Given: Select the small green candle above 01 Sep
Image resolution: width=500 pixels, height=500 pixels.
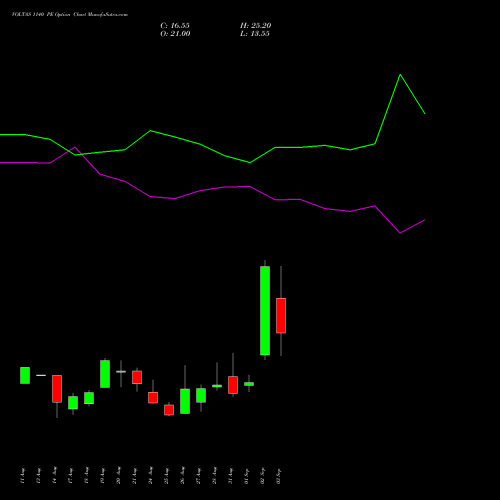Looking at the screenshot, I should [x=249, y=384].
